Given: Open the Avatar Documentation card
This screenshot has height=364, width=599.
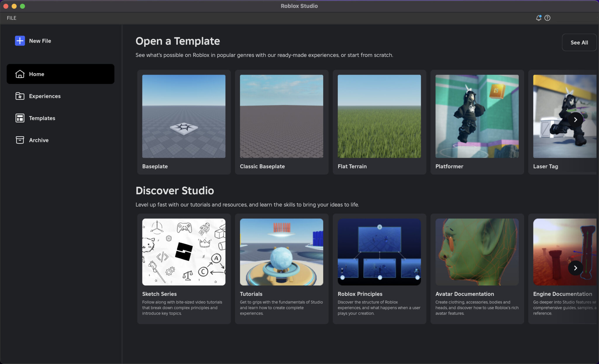Looking at the screenshot, I should [476, 252].
